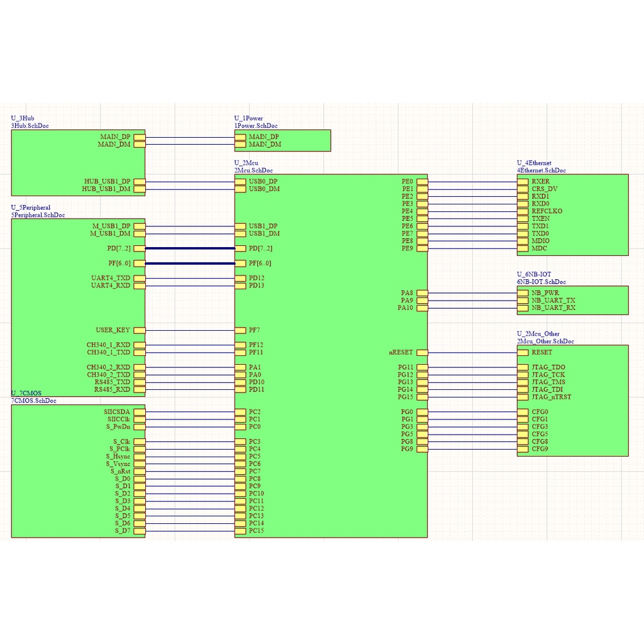
Task: Select the CFG9 port entry
Action: (x=523, y=449)
